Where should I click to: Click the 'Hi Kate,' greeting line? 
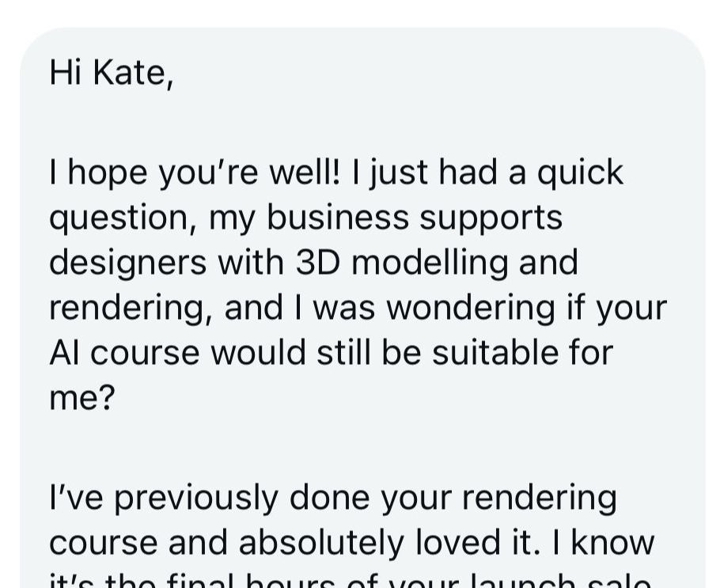click(110, 73)
